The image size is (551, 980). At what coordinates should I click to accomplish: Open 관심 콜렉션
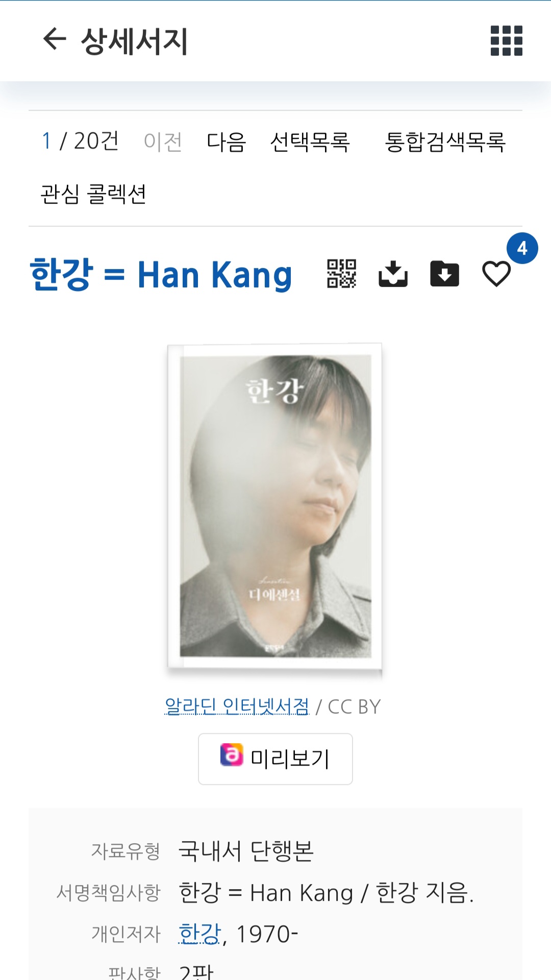coord(93,194)
